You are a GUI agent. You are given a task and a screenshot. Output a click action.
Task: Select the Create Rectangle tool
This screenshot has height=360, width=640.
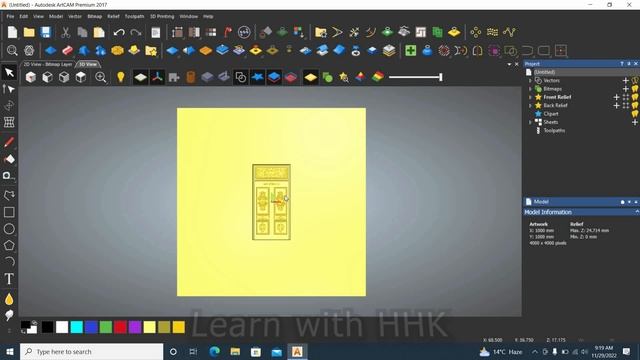click(x=9, y=212)
